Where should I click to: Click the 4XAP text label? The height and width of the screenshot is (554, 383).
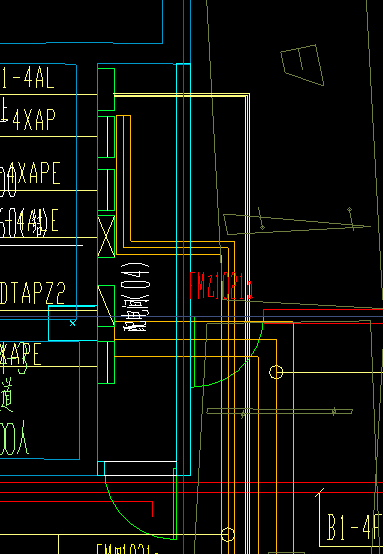click(34, 120)
